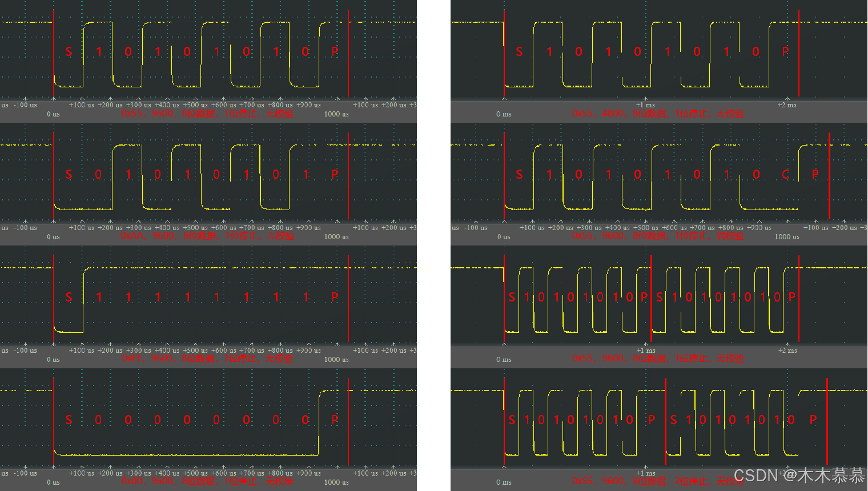868x491 pixels.
Task: Click the first data bit labeled 1
Action: pos(98,51)
